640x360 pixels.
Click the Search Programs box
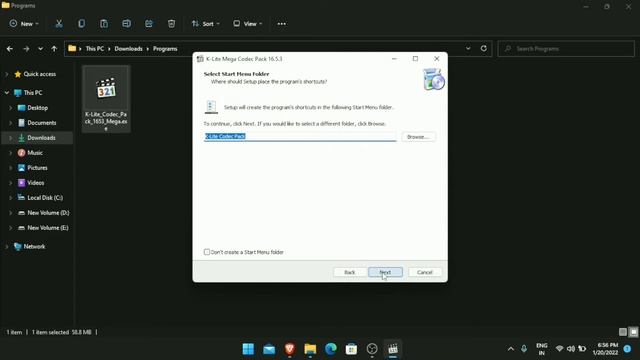pos(566,49)
